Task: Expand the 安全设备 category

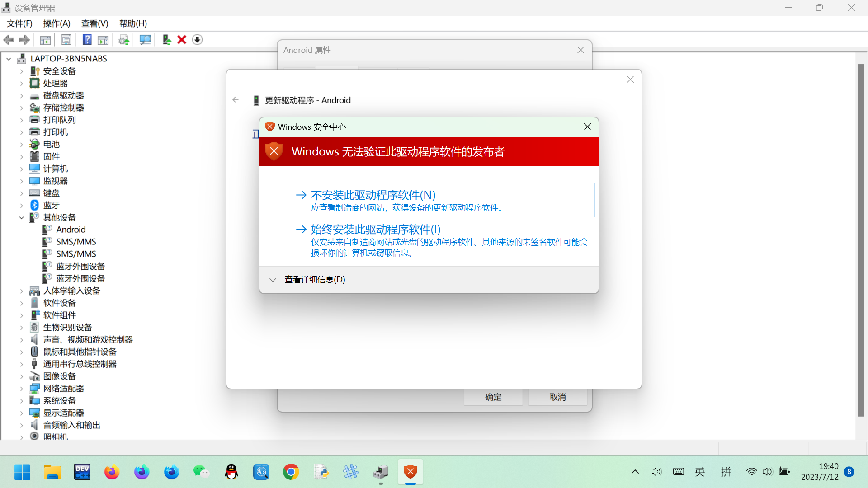Action: point(21,71)
